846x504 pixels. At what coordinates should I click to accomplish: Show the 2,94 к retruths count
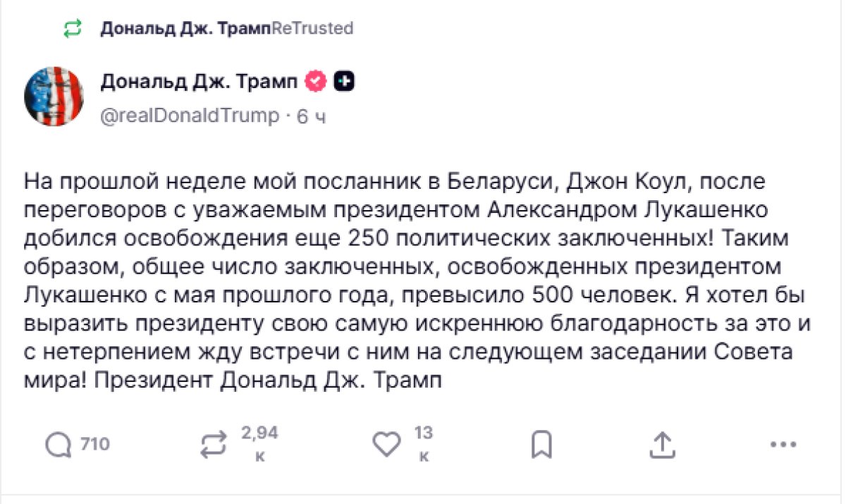point(259,444)
